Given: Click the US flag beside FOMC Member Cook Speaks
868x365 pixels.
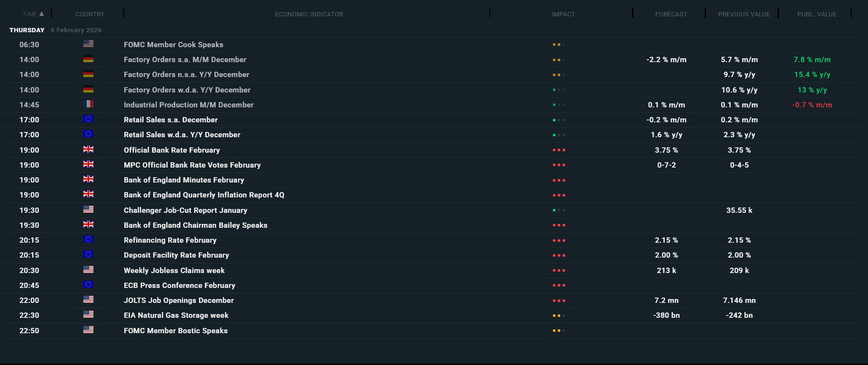Looking at the screenshot, I should pos(88,44).
